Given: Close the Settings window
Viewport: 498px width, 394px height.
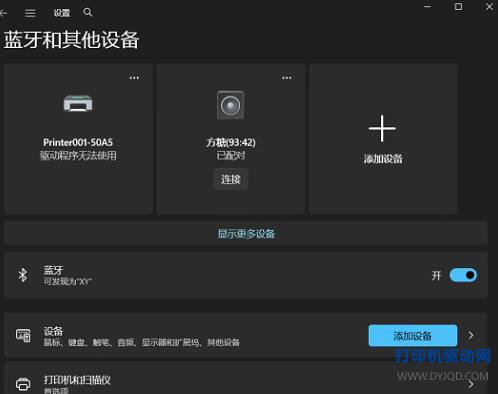Looking at the screenshot, I should pyautogui.click(x=489, y=7).
